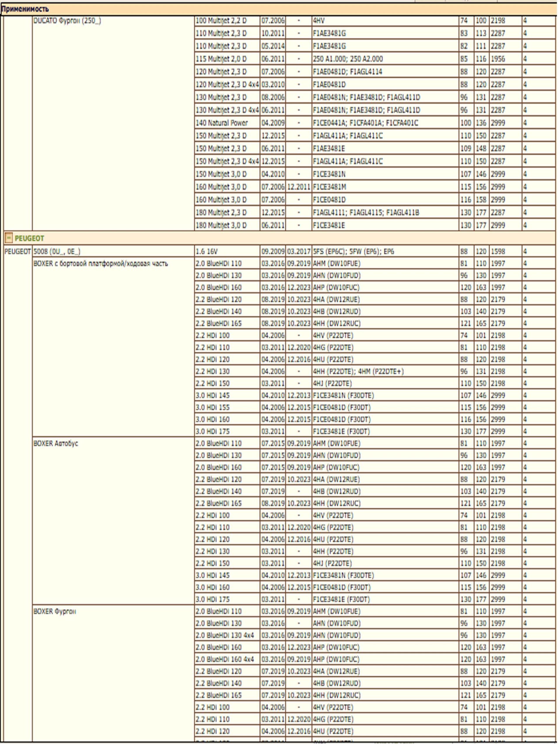The height and width of the screenshot is (747, 560).
Task: Click the 1598 displacement value cell
Action: coord(506,252)
